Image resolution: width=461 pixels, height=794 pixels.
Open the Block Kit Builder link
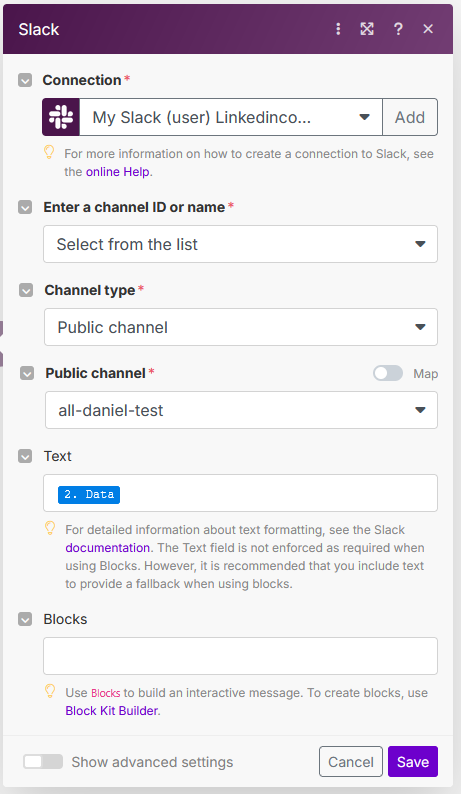[x=111, y=711]
